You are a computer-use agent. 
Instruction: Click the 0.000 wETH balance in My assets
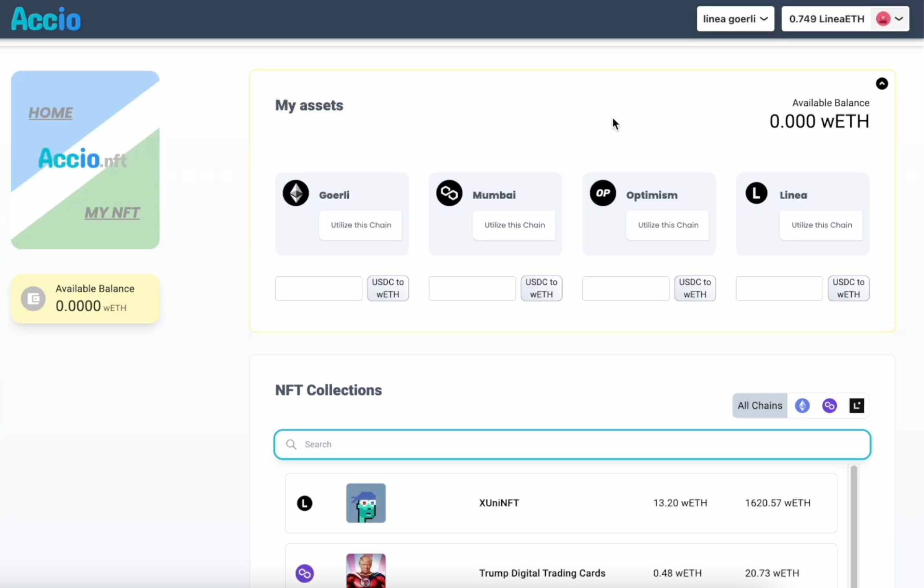click(x=819, y=121)
